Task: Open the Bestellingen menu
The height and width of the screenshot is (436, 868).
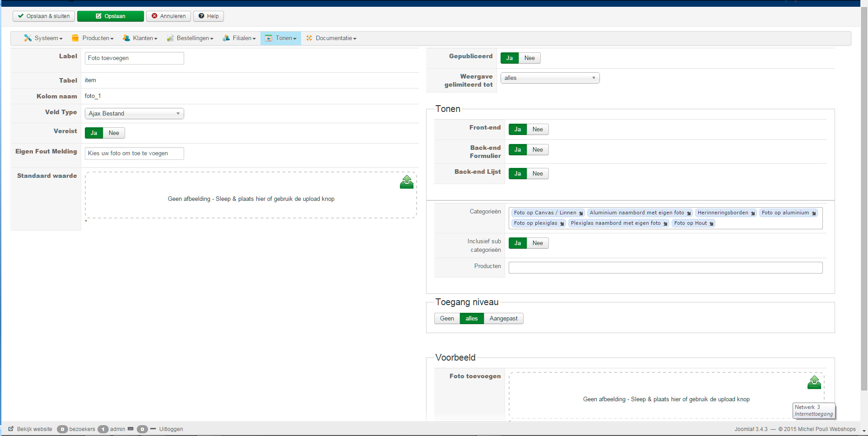Action: (190, 38)
